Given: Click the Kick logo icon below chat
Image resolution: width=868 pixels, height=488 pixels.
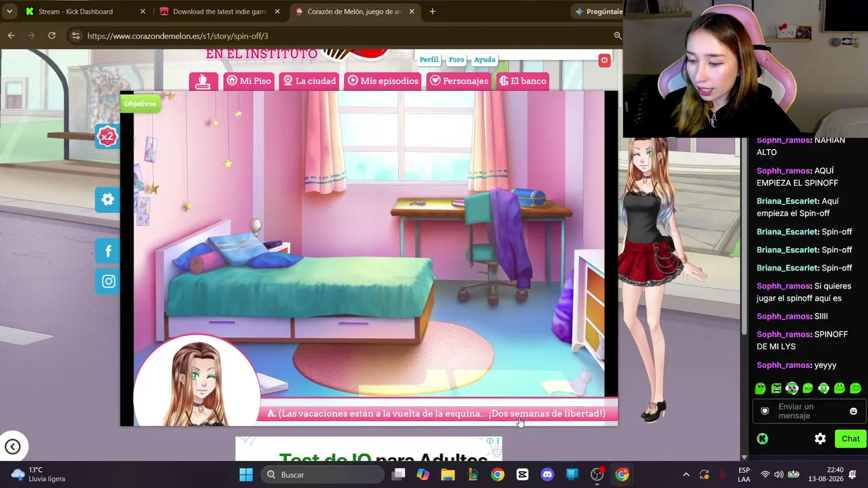Looking at the screenshot, I should pyautogui.click(x=762, y=439).
